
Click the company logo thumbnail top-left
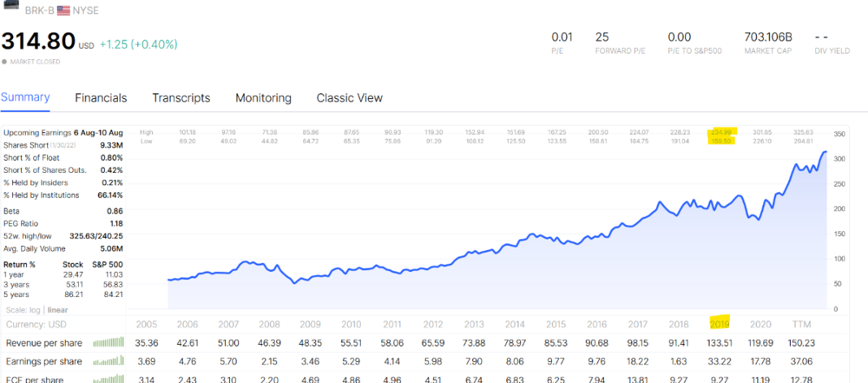[11, 3]
